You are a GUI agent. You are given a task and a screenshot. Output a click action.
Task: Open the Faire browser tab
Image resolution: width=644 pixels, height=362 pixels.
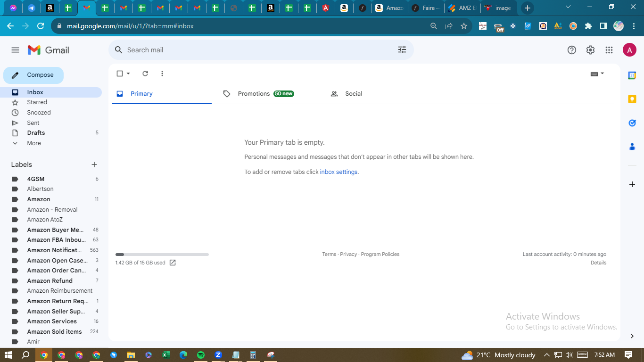426,8
